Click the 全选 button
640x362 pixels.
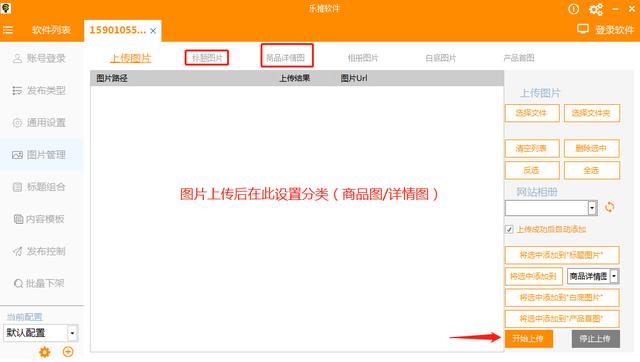(592, 171)
